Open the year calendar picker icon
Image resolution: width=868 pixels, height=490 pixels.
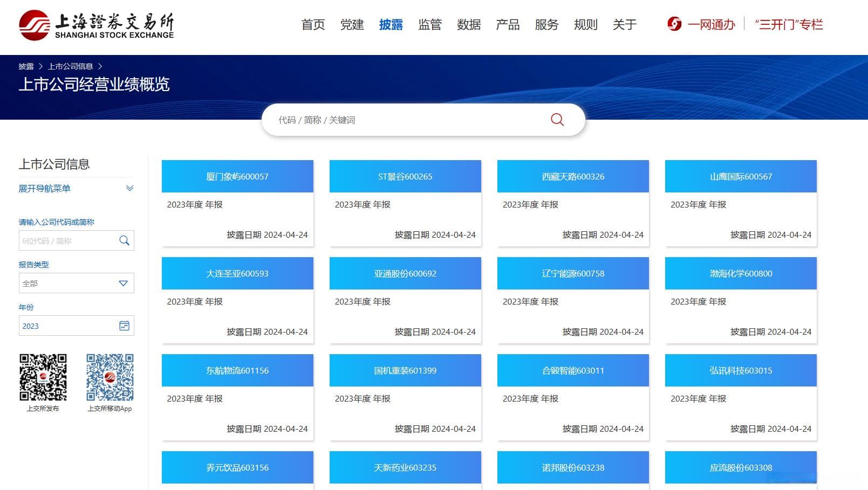point(124,326)
